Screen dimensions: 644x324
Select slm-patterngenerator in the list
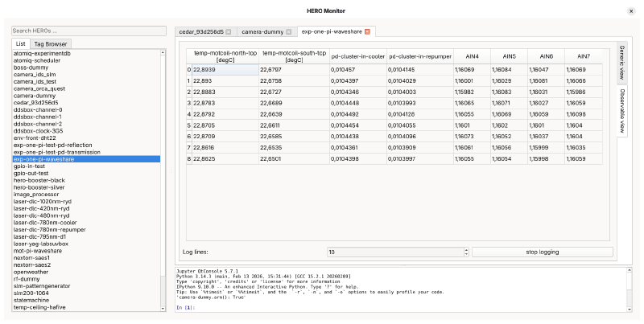[86, 286]
